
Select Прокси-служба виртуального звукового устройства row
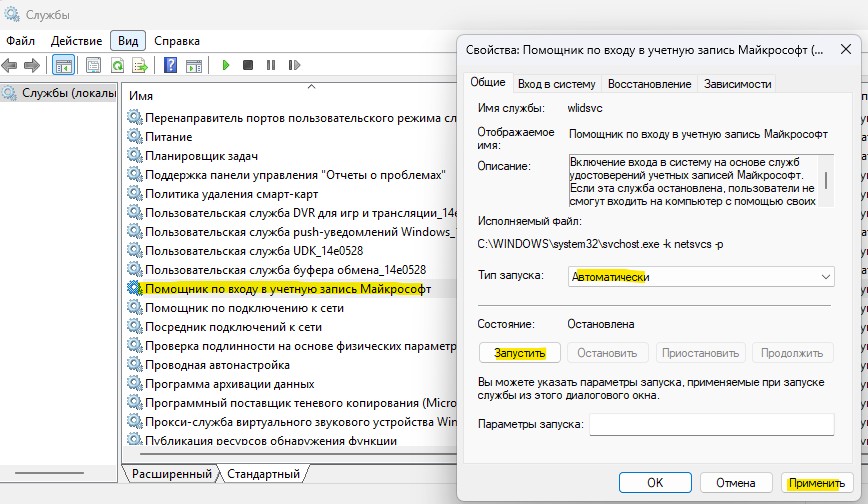pos(291,421)
